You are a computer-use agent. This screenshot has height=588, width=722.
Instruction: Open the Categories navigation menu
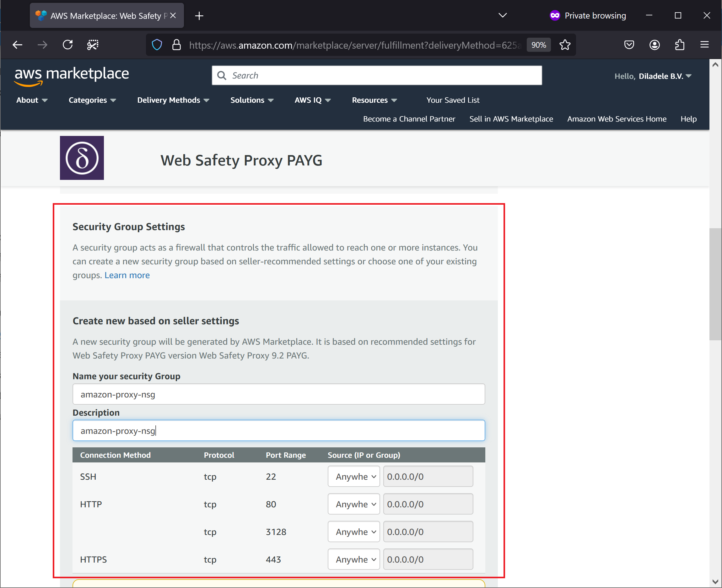tap(92, 100)
